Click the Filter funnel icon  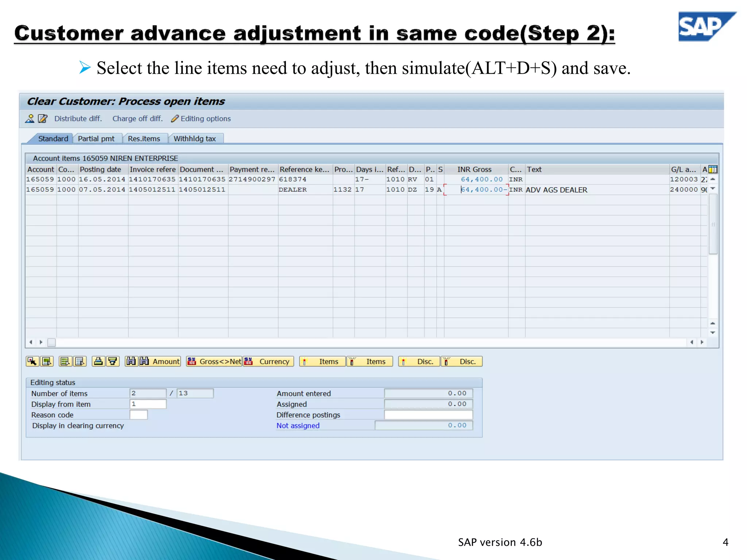(113, 361)
